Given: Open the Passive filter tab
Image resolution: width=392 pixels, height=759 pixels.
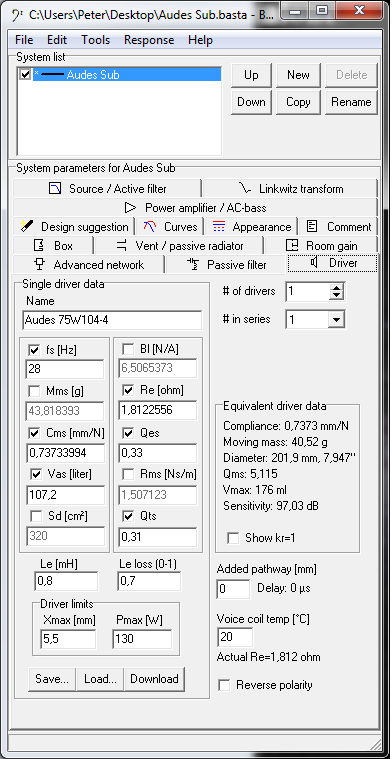Looking at the screenshot, I should click(226, 264).
